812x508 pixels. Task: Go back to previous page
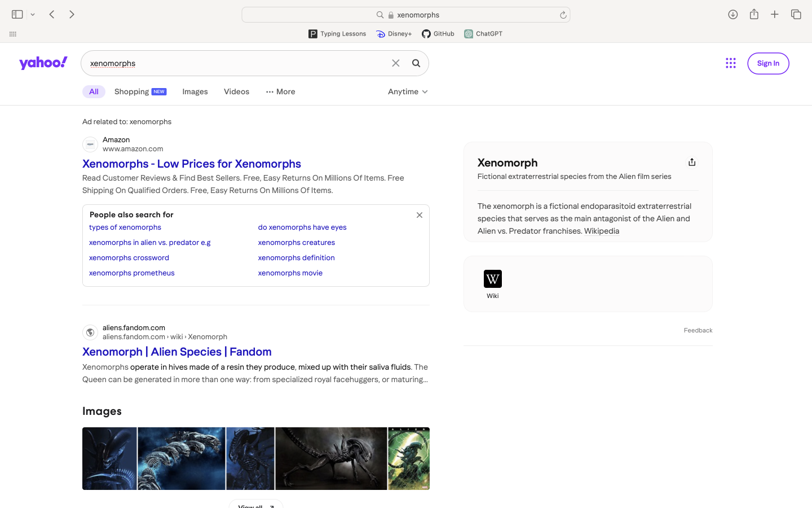tap(52, 15)
